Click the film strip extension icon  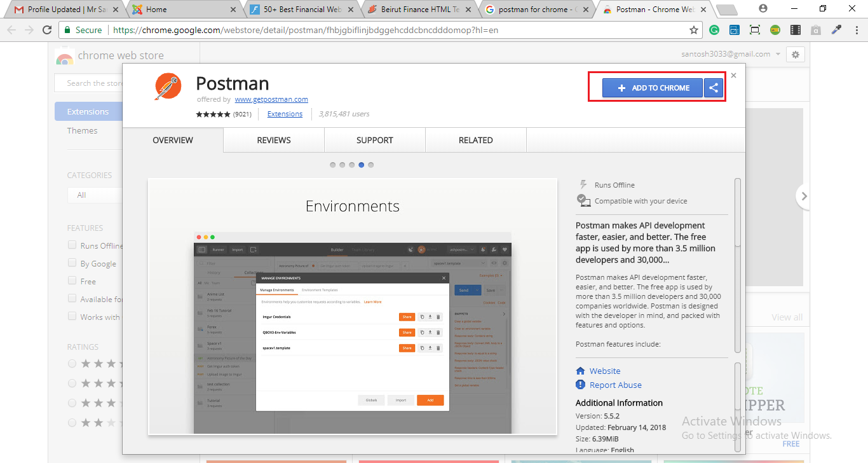point(796,30)
